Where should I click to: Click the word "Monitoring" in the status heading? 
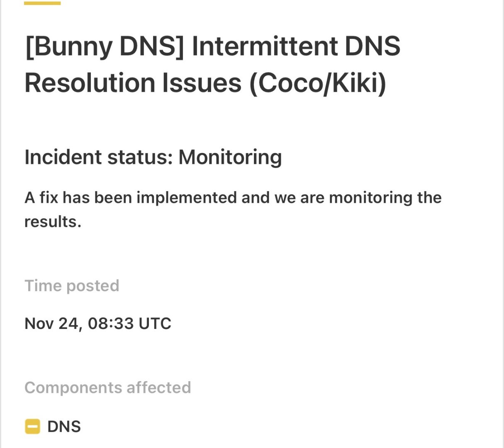pos(230,157)
